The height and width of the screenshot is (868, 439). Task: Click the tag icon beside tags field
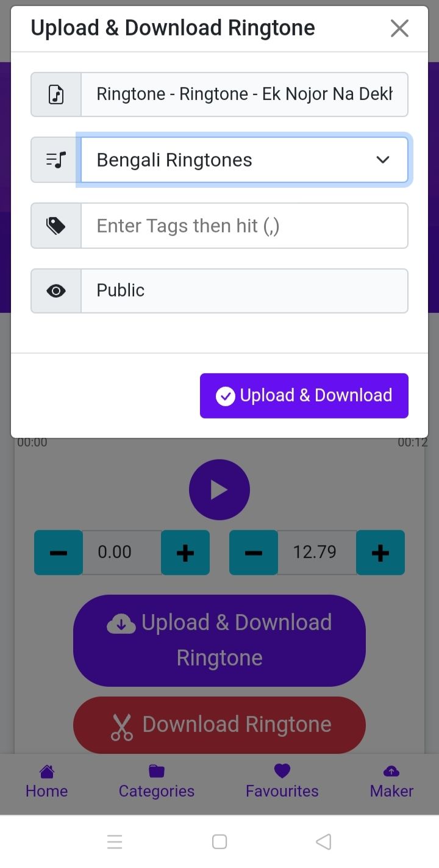[56, 226]
